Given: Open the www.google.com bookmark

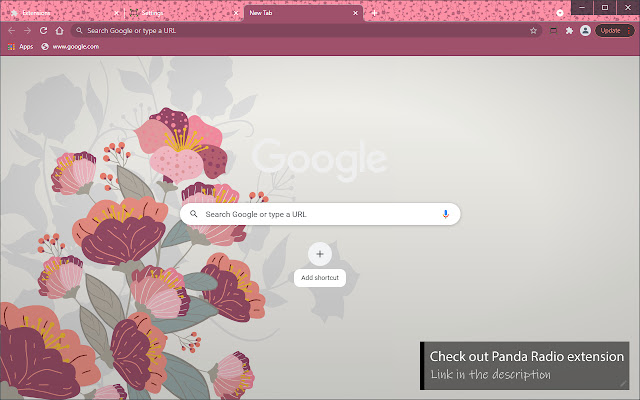Looking at the screenshot, I should click(70, 47).
